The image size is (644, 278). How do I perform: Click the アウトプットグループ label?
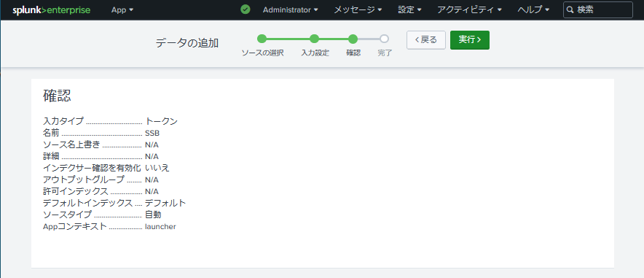[84, 179]
